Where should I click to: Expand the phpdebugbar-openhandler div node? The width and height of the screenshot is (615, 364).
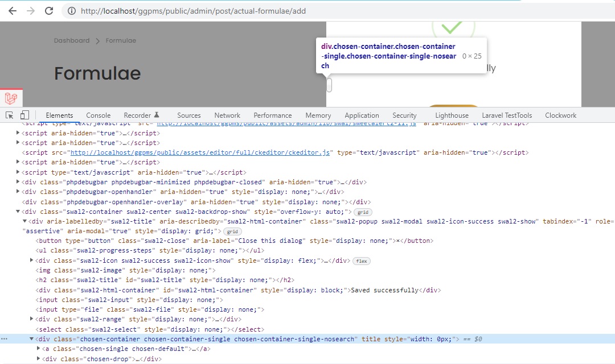tap(18, 192)
